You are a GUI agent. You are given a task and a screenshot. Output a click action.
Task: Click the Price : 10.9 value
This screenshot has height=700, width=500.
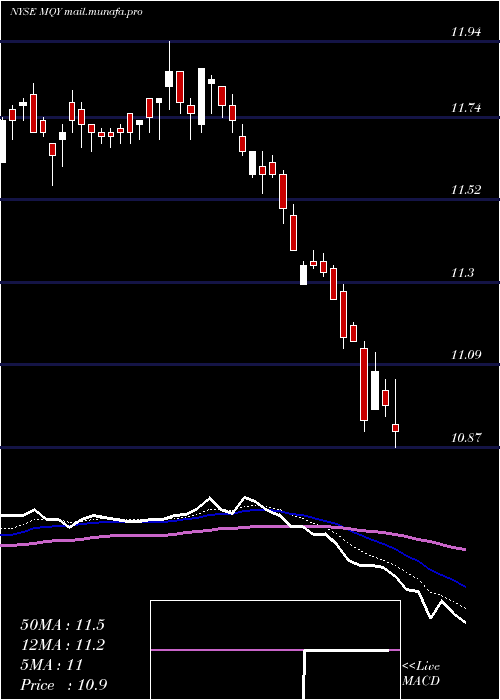click(63, 685)
